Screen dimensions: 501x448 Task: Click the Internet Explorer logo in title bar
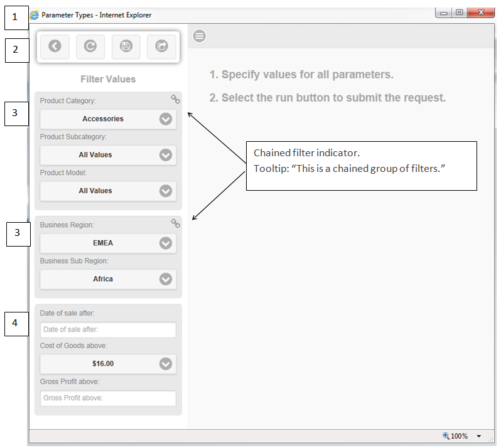point(35,15)
